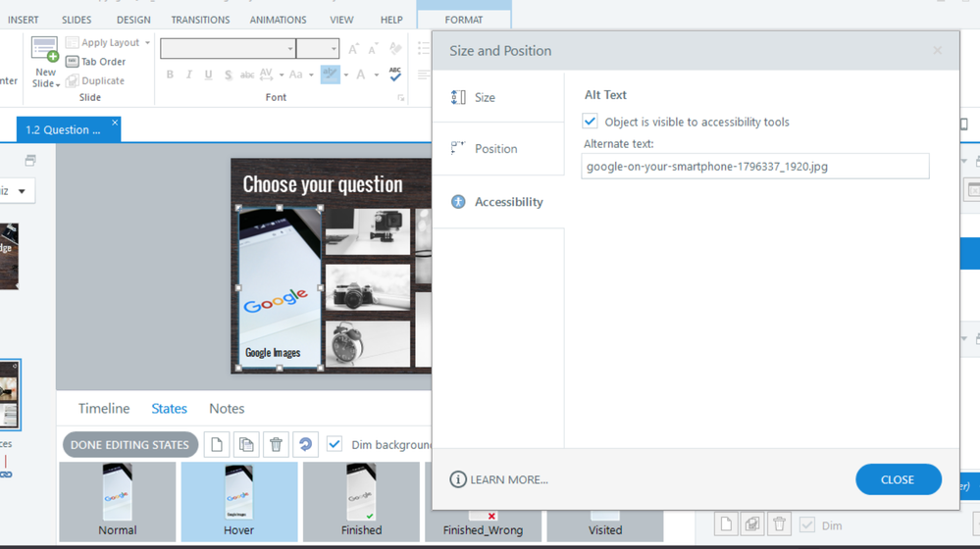Open the HELP ribbon tab
Screen dimensions: 980x549
pos(391,20)
